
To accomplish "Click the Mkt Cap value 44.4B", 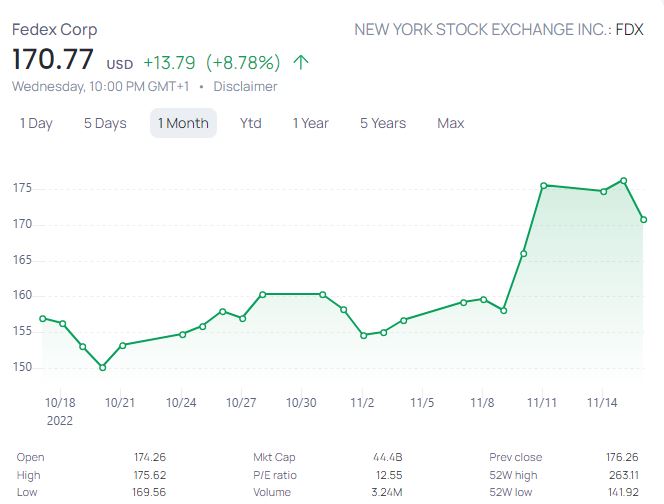I will click(389, 457).
